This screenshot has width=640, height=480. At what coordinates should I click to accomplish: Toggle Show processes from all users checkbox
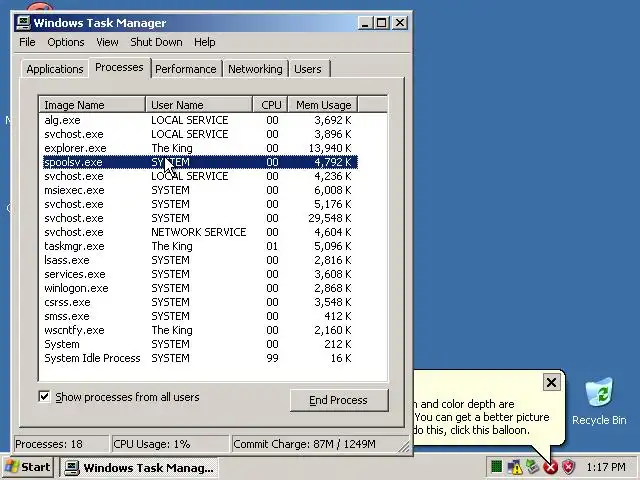tap(44, 396)
